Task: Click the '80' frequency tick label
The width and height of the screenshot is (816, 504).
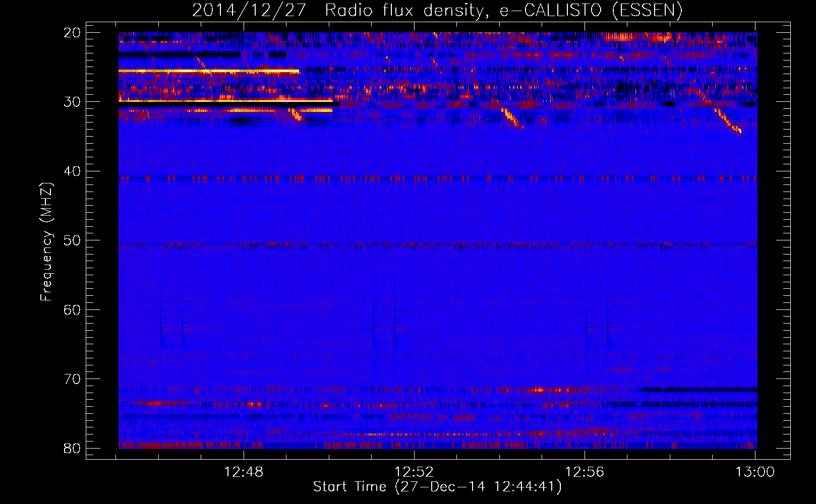Action: tap(73, 448)
